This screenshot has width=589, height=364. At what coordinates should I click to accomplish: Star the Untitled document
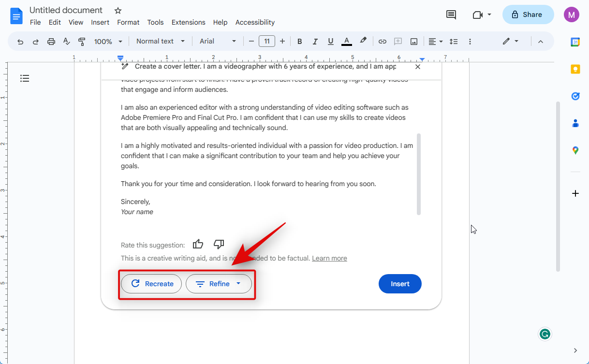tap(118, 10)
